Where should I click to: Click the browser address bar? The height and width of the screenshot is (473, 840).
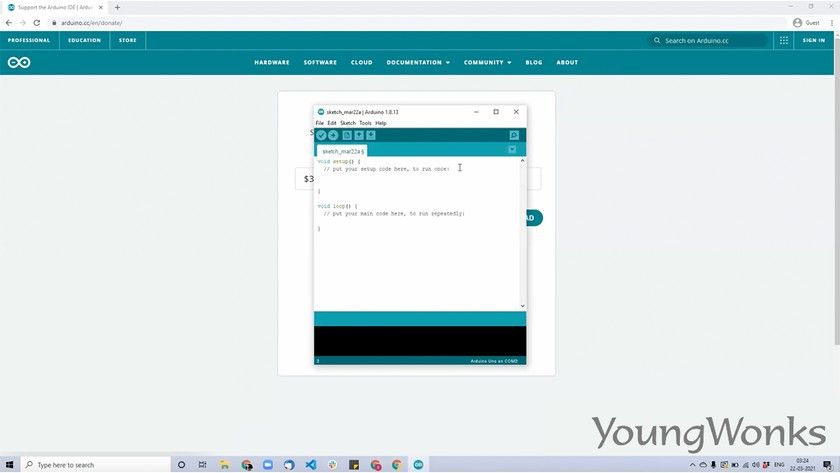coord(418,23)
